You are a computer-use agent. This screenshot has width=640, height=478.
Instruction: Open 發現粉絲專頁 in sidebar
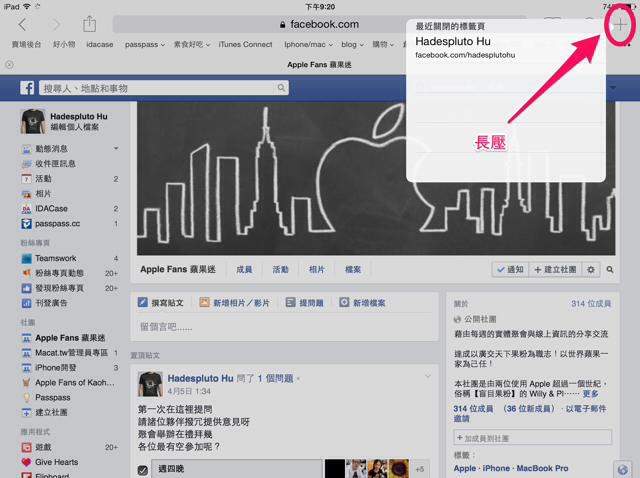tap(59, 288)
